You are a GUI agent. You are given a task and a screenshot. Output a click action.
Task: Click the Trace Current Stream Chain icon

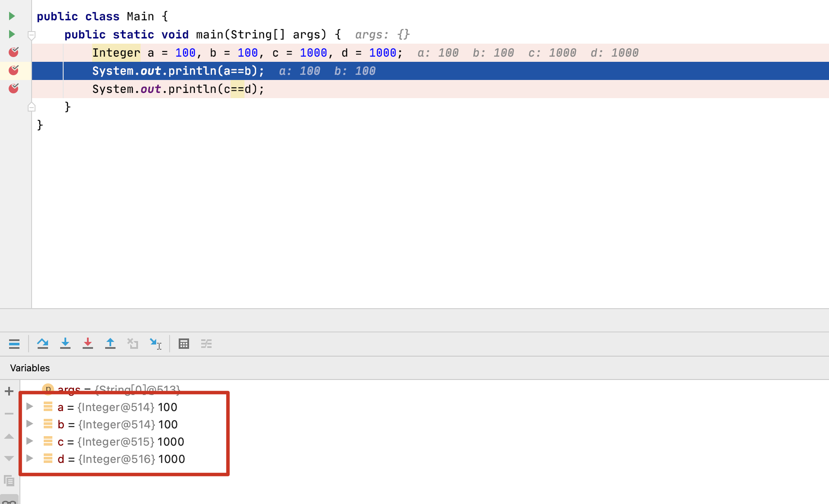206,344
